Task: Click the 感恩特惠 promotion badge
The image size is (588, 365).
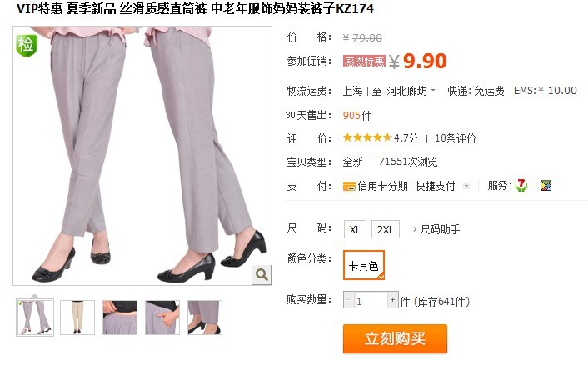Action: 364,61
